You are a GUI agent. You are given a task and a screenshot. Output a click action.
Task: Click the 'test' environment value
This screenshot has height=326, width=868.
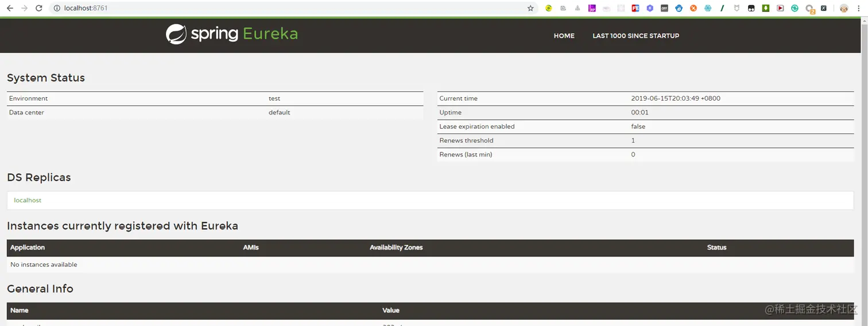click(x=274, y=98)
